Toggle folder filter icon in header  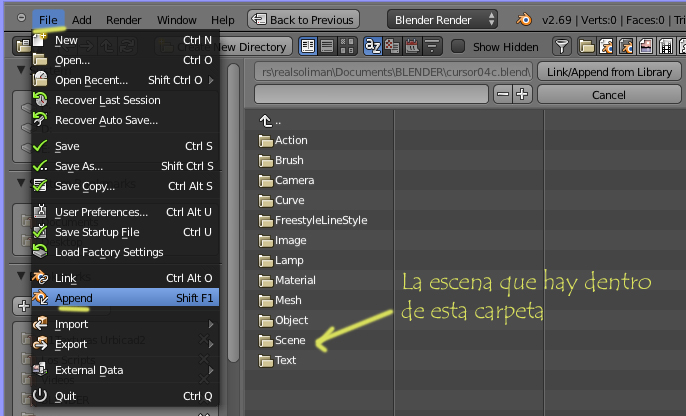tap(587, 46)
